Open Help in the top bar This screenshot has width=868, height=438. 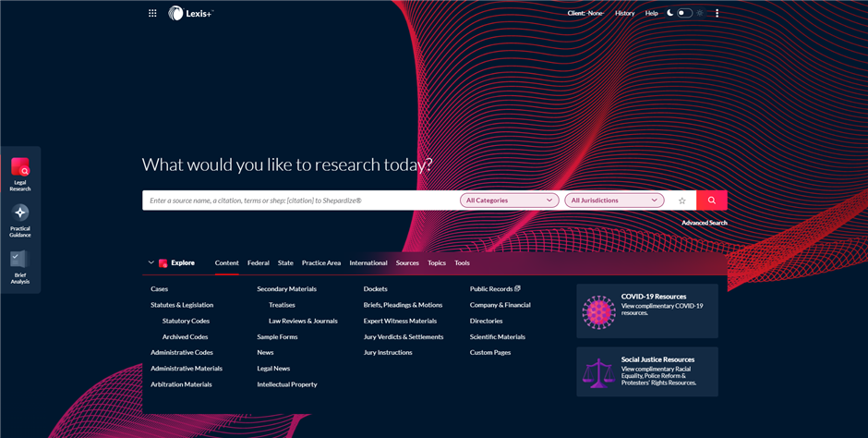pyautogui.click(x=652, y=13)
